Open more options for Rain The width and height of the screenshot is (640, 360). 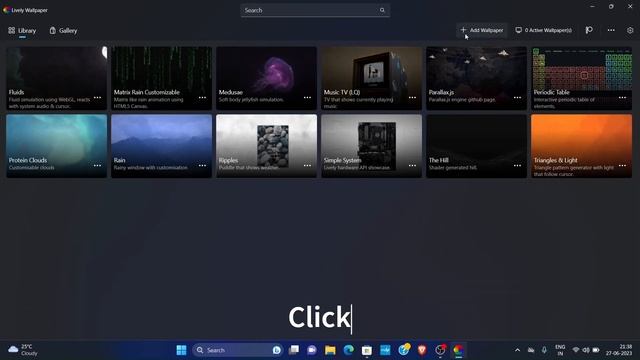pos(202,166)
